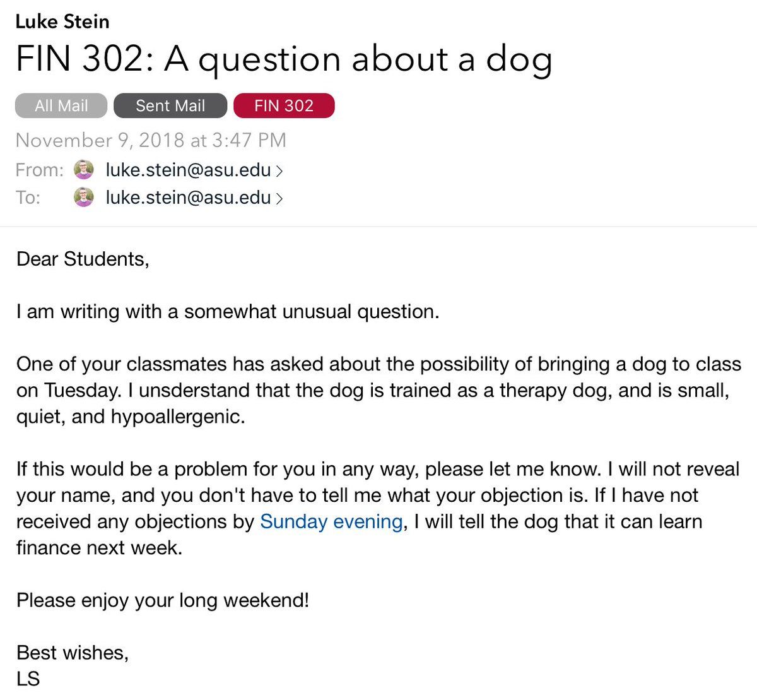Viewport: 757px width, 700px height.
Task: Click the To: field label
Action: (x=28, y=198)
